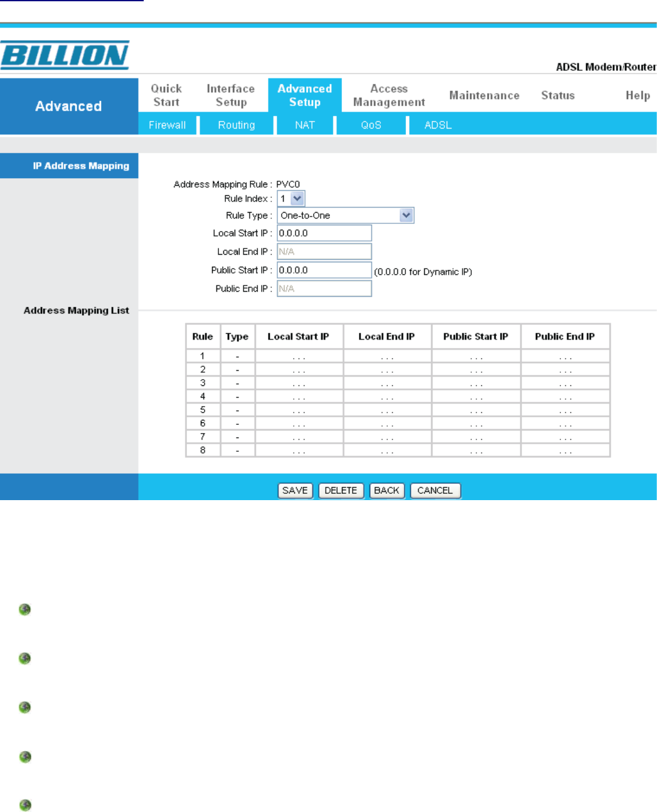Click the '(0.0.0.0 for Dynamic IP)' note
Image resolution: width=657 pixels, height=812 pixels.
tap(423, 272)
